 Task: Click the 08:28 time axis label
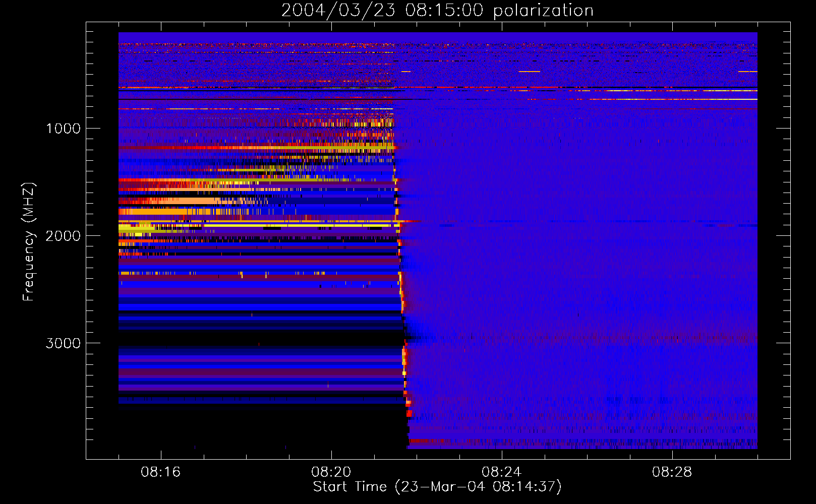(x=672, y=472)
